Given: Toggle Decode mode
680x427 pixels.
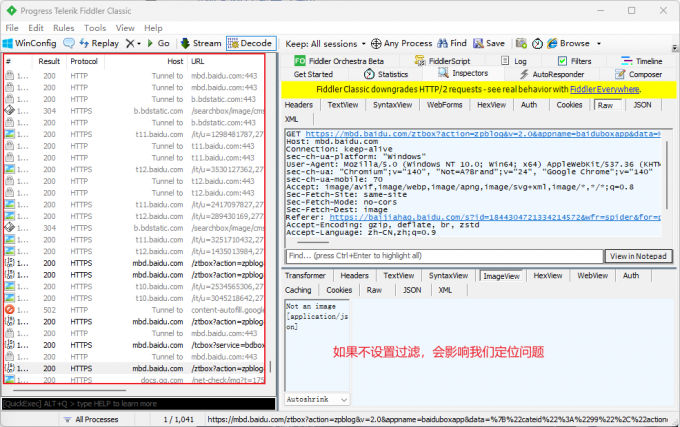Looking at the screenshot, I should pos(249,44).
